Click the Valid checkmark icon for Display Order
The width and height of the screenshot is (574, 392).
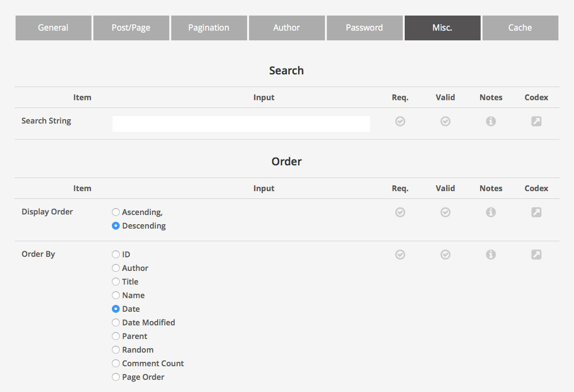[x=445, y=212]
